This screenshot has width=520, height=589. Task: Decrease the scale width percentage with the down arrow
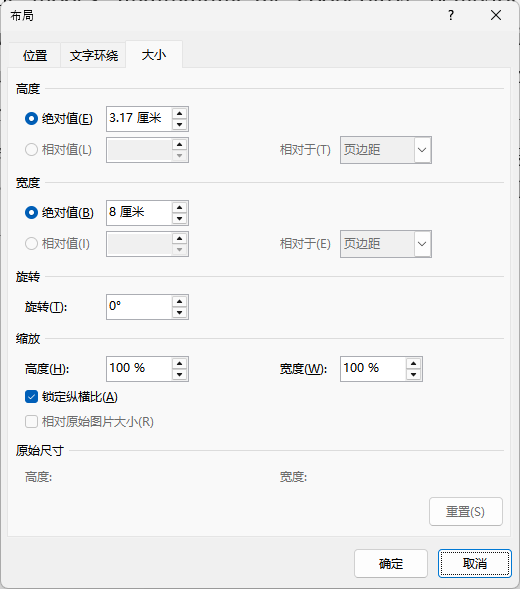(413, 374)
